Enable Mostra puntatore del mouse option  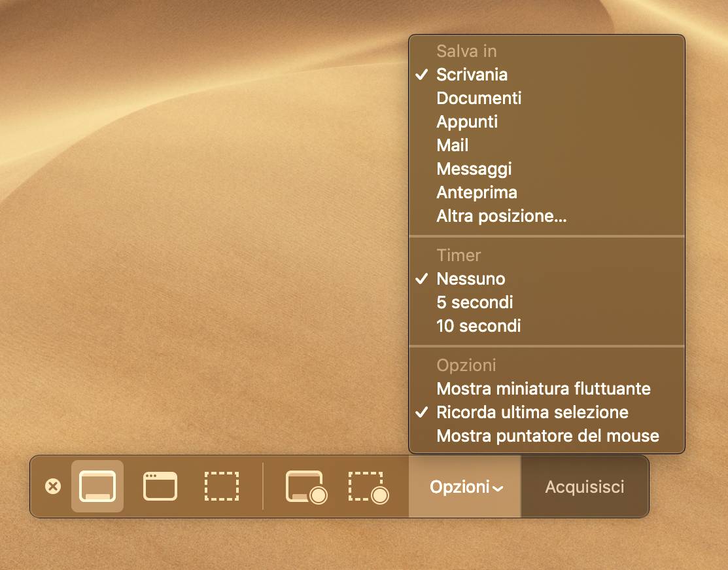pyautogui.click(x=546, y=436)
